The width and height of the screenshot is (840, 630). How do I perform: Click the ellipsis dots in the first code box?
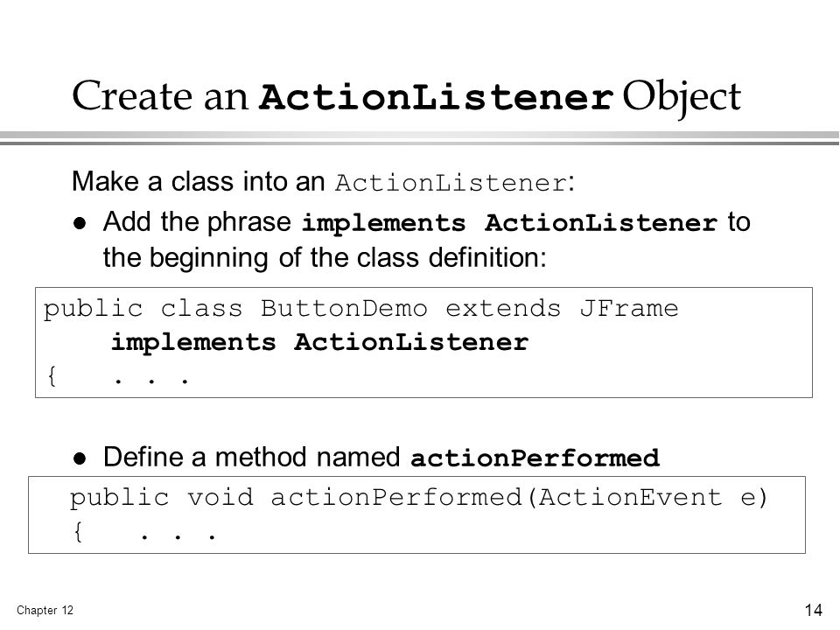pyautogui.click(x=151, y=381)
